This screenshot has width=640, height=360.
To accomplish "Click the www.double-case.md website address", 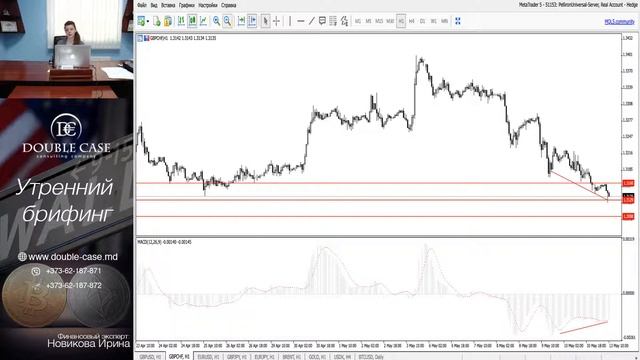I will click(73, 257).
